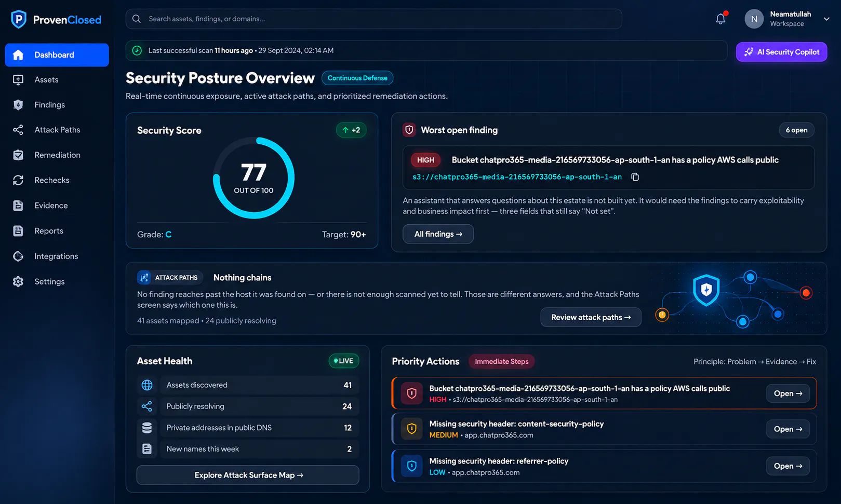The height and width of the screenshot is (504, 841).
Task: Copy the S3 bucket URI
Action: point(635,177)
